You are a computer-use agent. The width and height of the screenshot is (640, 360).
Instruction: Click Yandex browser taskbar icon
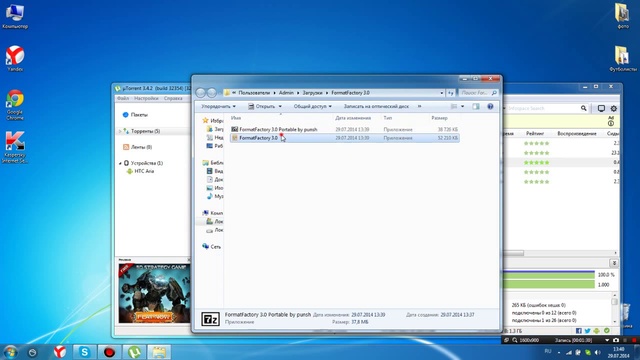[x=60, y=352]
